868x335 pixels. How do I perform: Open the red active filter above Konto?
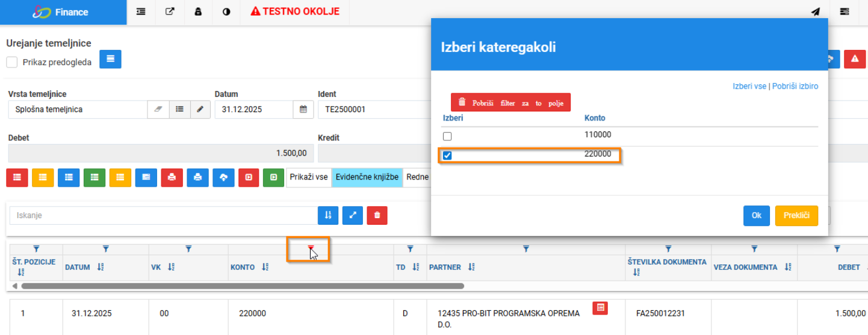(x=311, y=248)
